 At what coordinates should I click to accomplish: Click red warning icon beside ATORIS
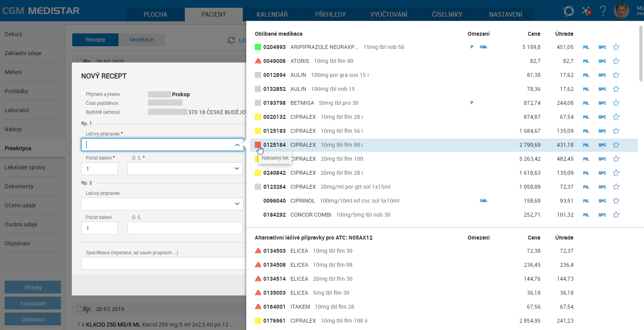[258, 61]
